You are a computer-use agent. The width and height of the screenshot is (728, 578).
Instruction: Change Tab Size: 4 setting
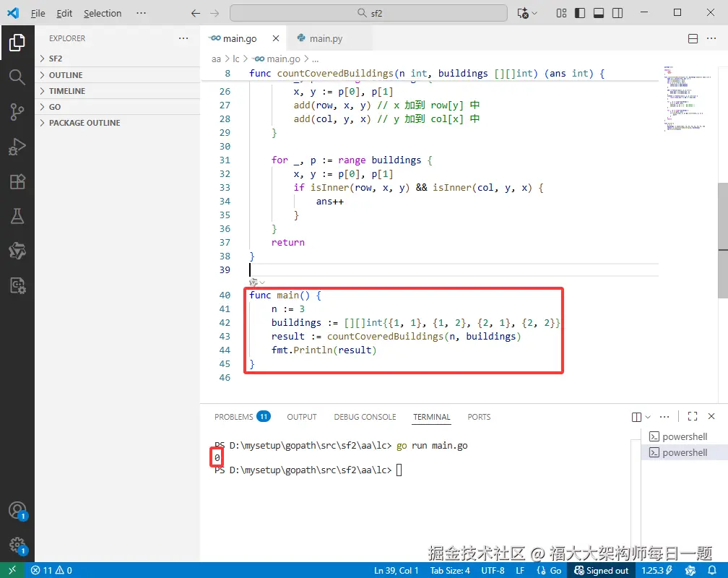click(450, 570)
